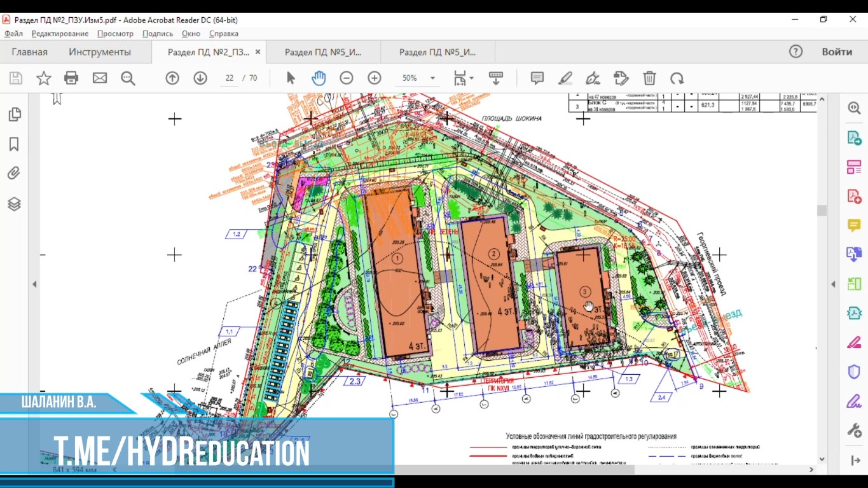868x488 pixels.
Task: Open the zoom level 50% dropdown
Action: click(433, 78)
